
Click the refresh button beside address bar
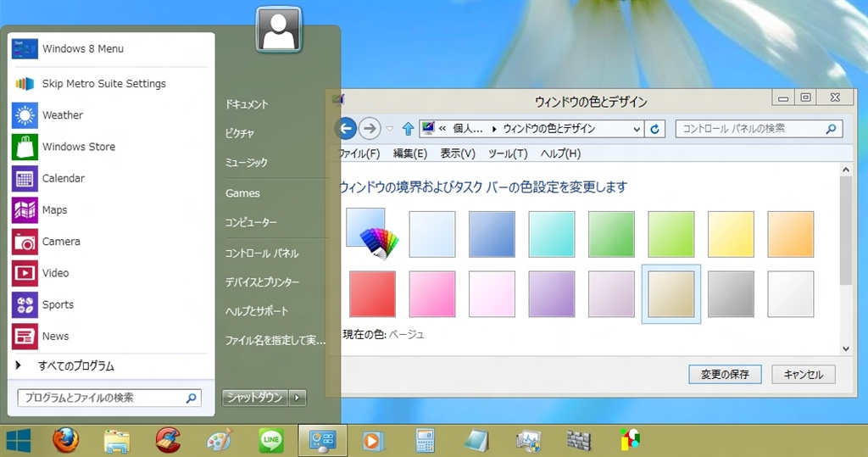tap(654, 129)
